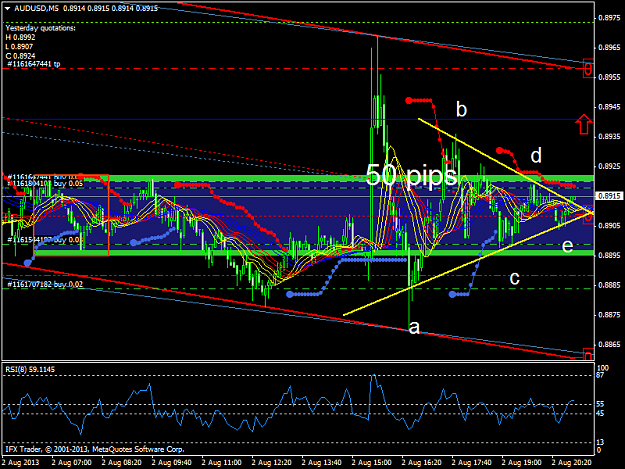
Task: Select the wave label 'a' at the spike low
Action: tap(415, 328)
